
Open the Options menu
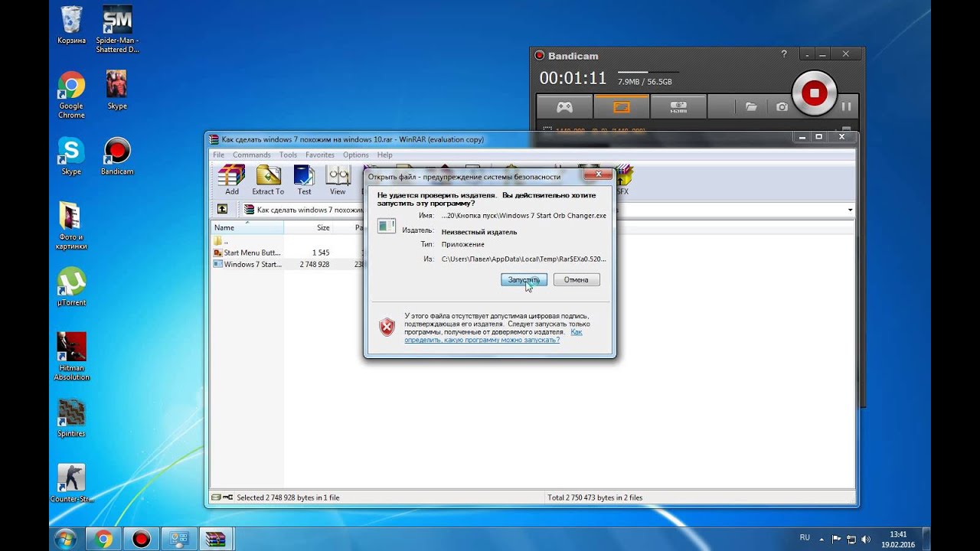coord(356,155)
